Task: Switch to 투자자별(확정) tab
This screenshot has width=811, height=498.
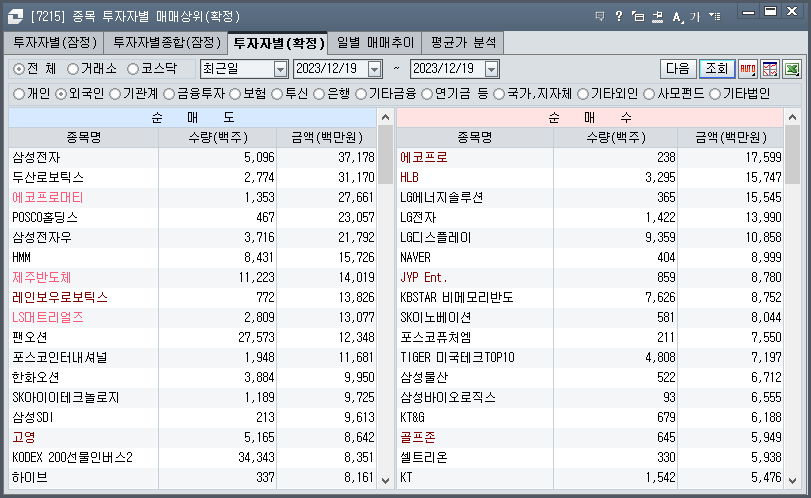Action: click(279, 42)
